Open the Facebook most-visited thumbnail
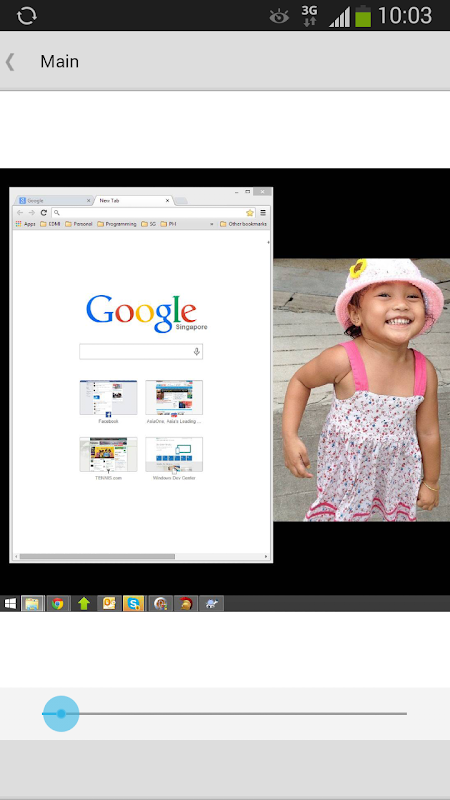The width and height of the screenshot is (450, 800). click(108, 402)
